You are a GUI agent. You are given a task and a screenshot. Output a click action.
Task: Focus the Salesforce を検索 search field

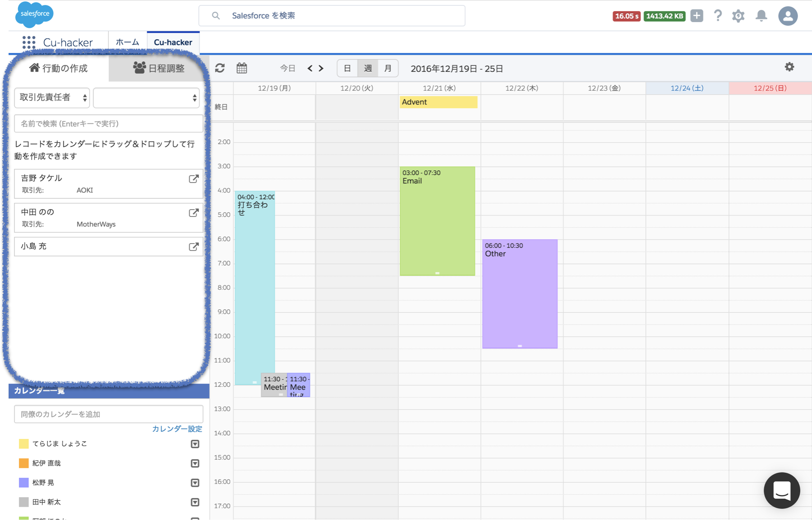332,16
